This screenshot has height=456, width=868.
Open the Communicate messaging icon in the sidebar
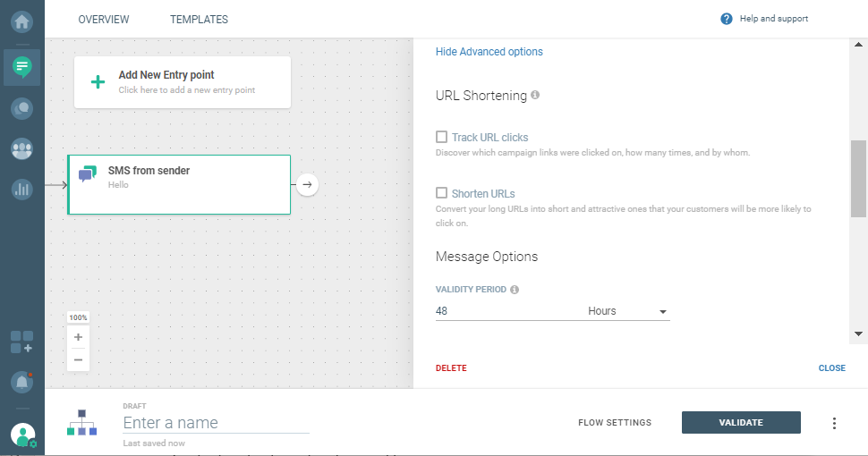21,66
